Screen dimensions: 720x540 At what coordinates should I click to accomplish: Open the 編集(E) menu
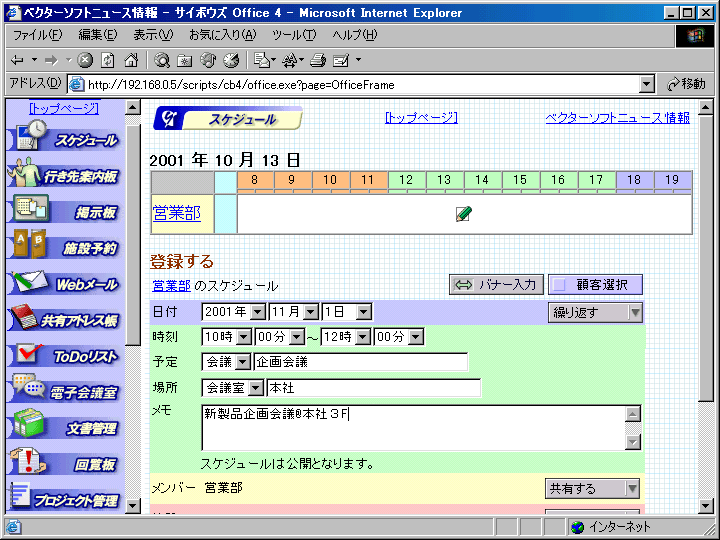(98, 35)
